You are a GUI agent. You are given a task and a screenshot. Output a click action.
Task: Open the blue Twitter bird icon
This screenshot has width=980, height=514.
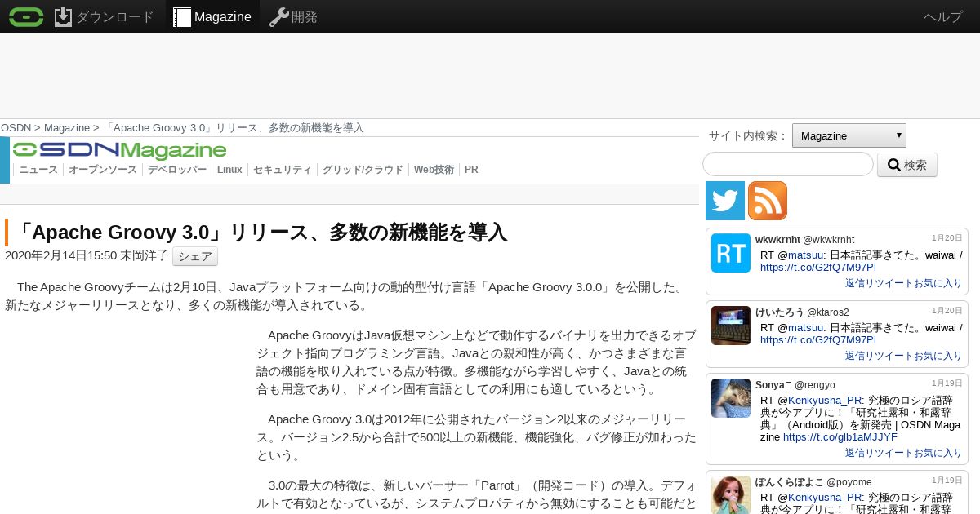pyautogui.click(x=725, y=201)
